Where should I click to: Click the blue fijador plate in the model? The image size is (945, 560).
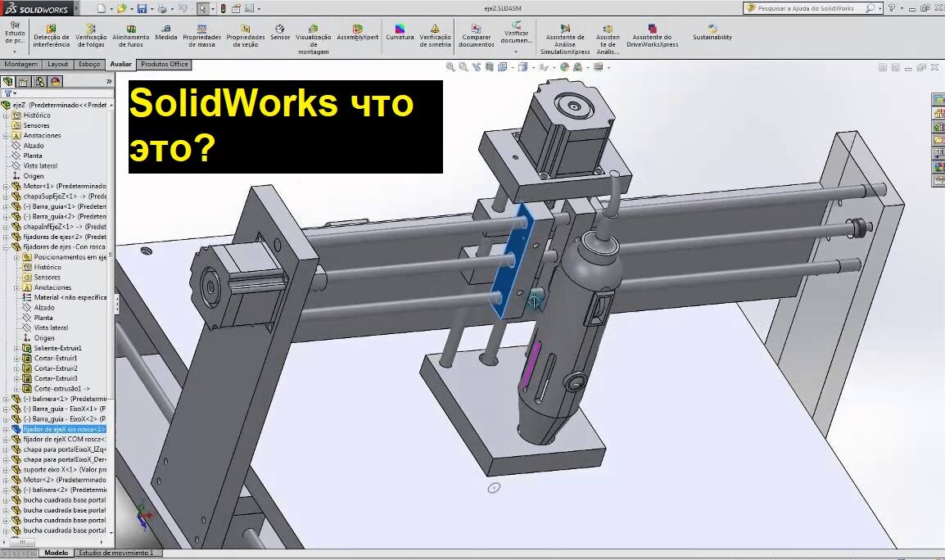pyautogui.click(x=513, y=260)
